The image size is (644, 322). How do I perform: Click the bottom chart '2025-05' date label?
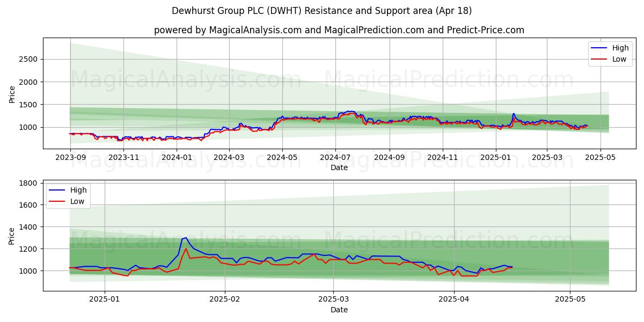570,300
